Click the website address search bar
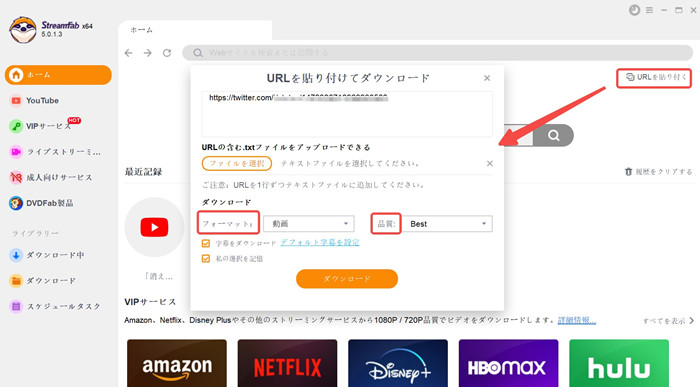 coord(438,53)
